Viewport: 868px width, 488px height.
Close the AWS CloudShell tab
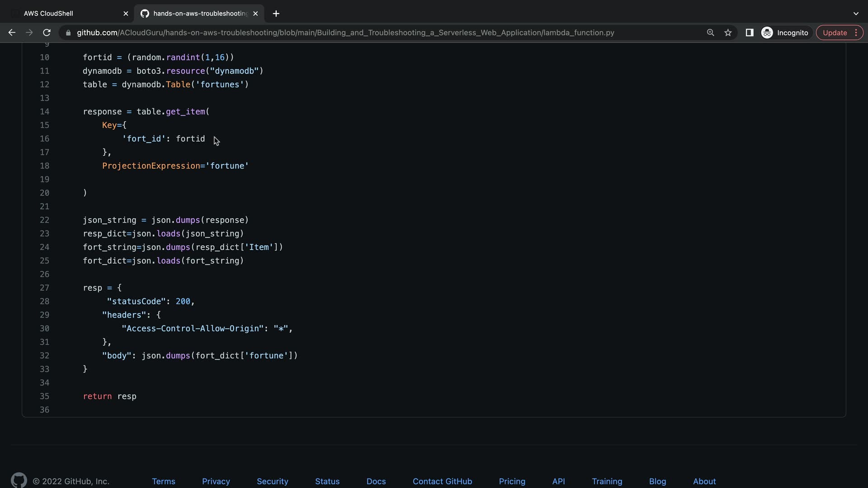click(x=126, y=14)
